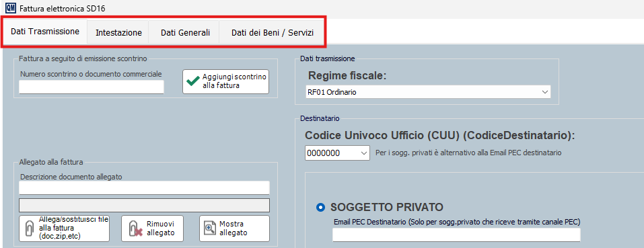
Task: Click the Rimuovi allegato paperclip-with-X icon
Action: tap(135, 229)
